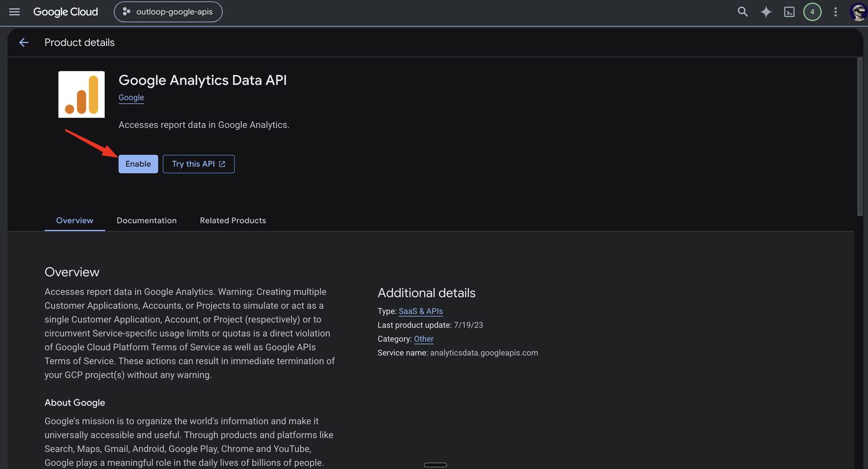Image resolution: width=868 pixels, height=469 pixels.
Task: Open the Google publisher link
Action: pos(131,97)
